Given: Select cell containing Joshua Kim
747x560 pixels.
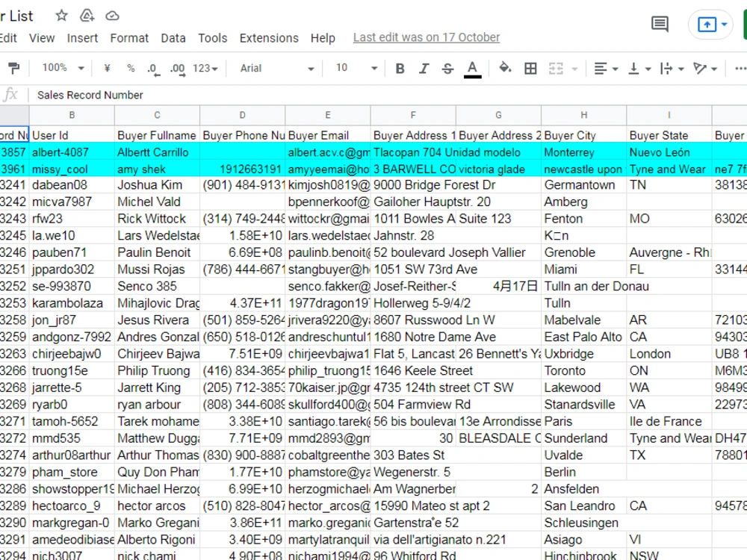Looking at the screenshot, I should click(x=157, y=184).
